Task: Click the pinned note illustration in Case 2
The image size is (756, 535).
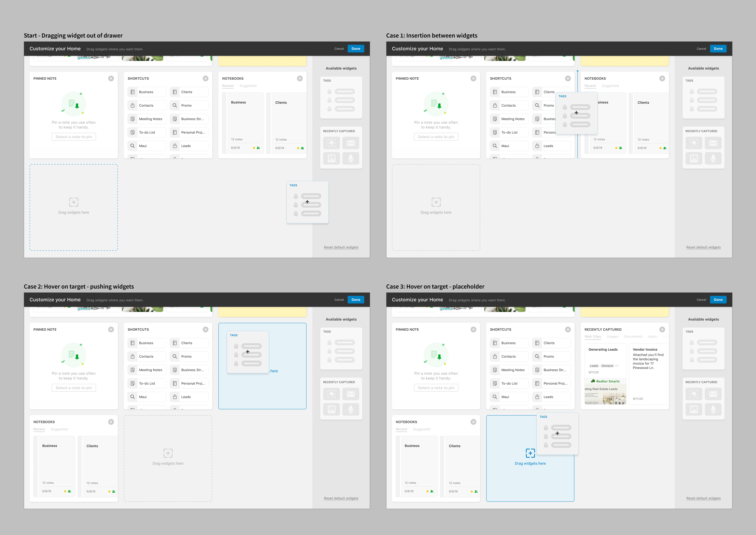Action: pos(74,355)
